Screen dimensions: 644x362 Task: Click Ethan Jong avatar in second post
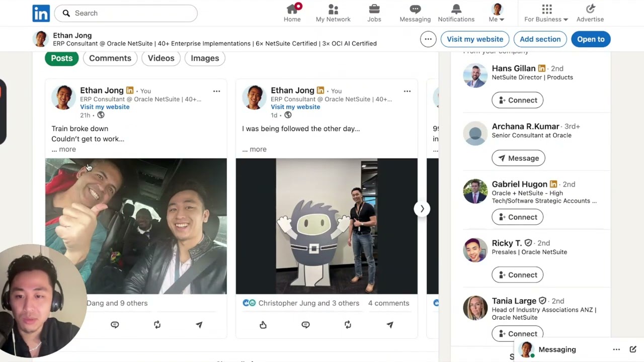point(254,97)
